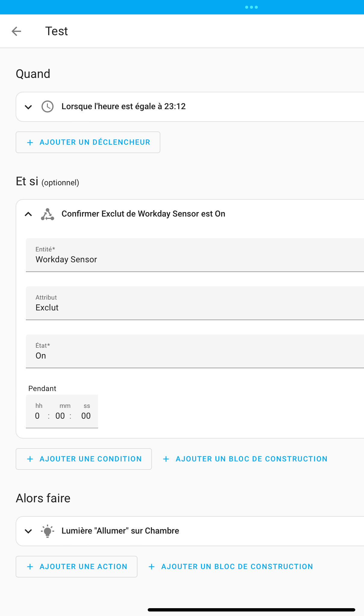The width and height of the screenshot is (364, 616).
Task: Click Ajouter une action button
Action: (x=76, y=567)
